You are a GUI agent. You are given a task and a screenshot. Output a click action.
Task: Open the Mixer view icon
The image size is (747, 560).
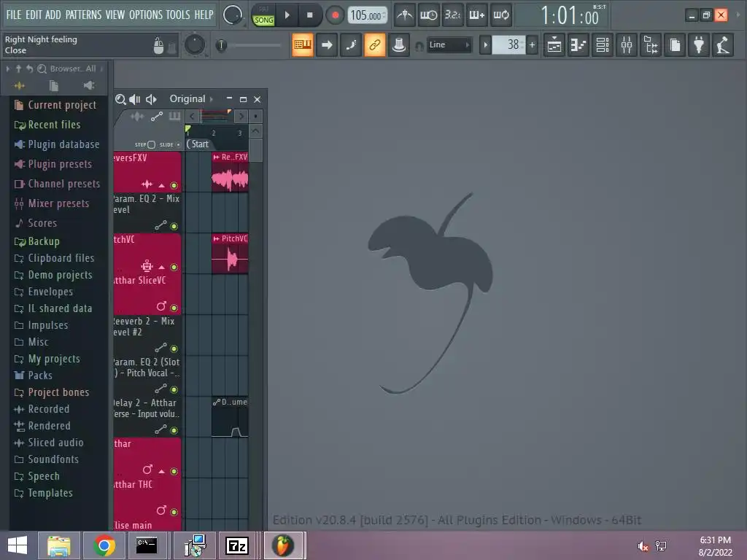click(x=627, y=44)
